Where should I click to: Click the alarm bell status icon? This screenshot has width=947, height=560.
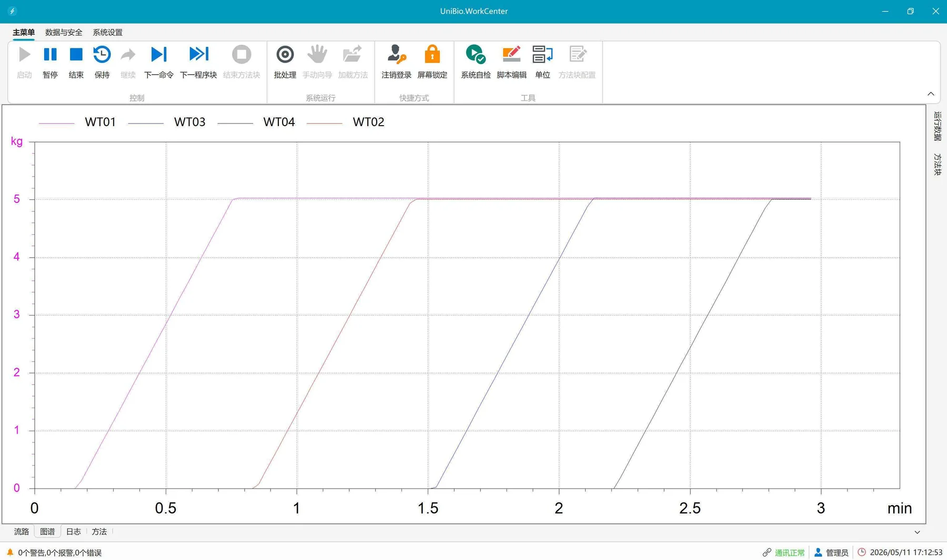(x=10, y=552)
